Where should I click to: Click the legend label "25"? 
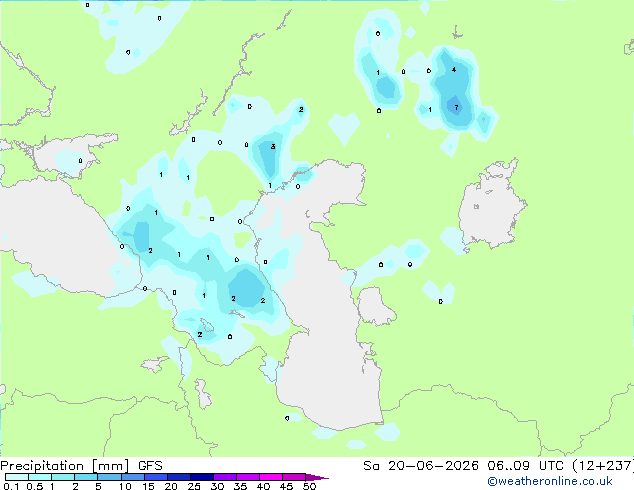coord(194,486)
